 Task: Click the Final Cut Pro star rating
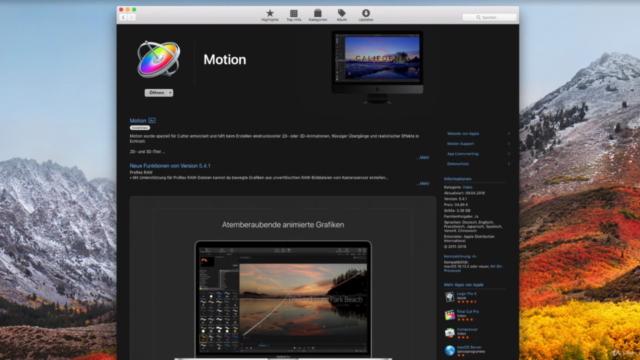pos(465,320)
